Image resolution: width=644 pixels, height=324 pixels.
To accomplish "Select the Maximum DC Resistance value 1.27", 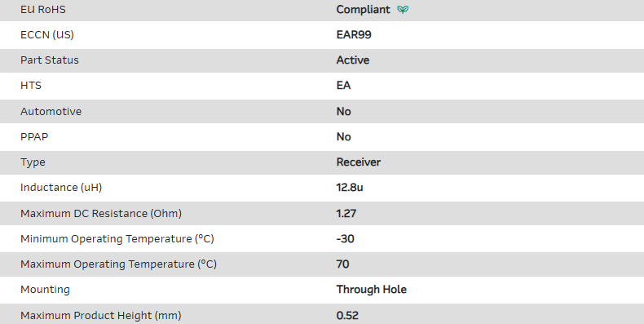I will pos(346,213).
